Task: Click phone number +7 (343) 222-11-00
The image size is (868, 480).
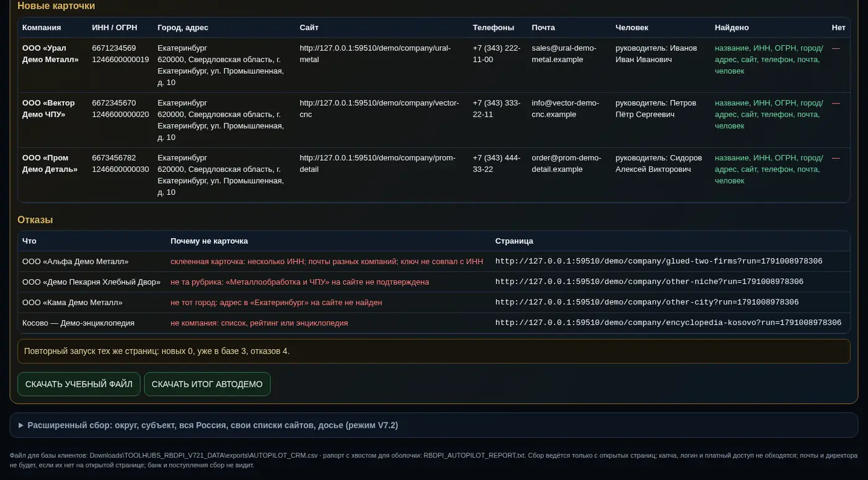Action: click(x=497, y=54)
